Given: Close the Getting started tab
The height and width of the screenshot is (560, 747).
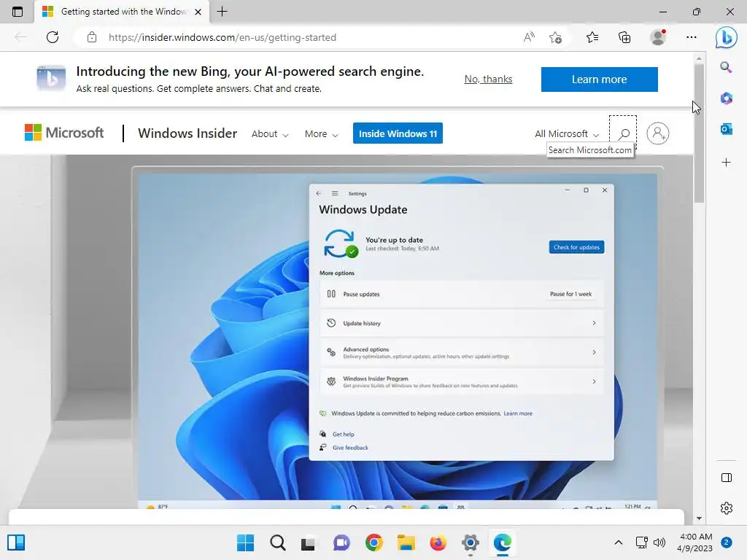Looking at the screenshot, I should click(198, 12).
